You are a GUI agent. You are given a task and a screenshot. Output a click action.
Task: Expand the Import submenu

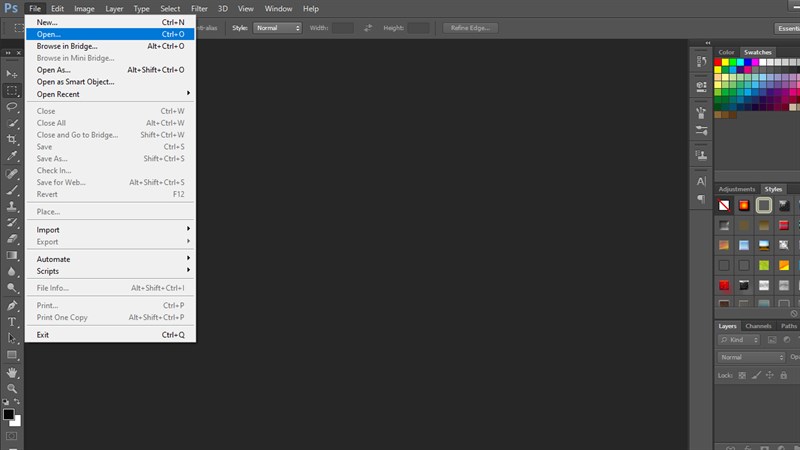(x=110, y=230)
